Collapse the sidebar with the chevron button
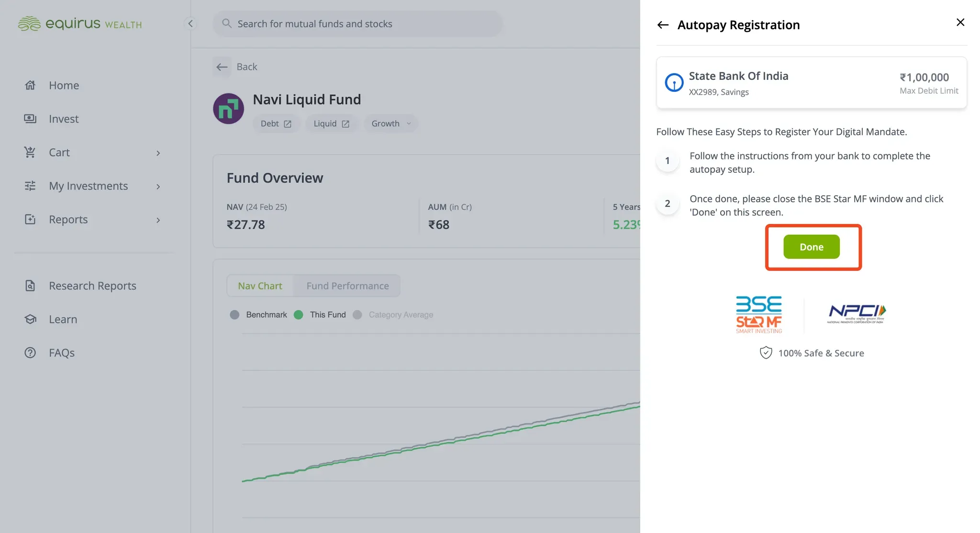 (x=190, y=23)
